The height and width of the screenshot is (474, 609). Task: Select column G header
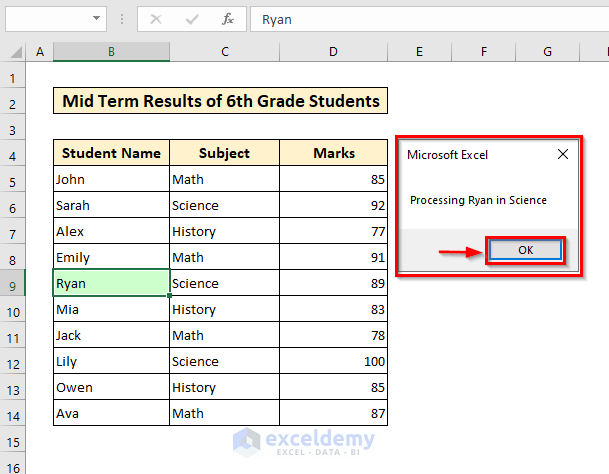[x=548, y=52]
